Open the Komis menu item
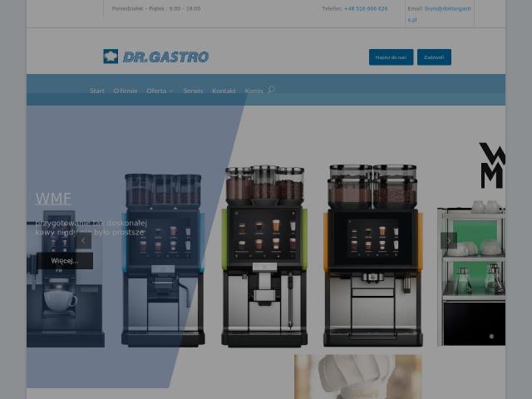Image resolution: width=532 pixels, height=399 pixels. (254, 91)
